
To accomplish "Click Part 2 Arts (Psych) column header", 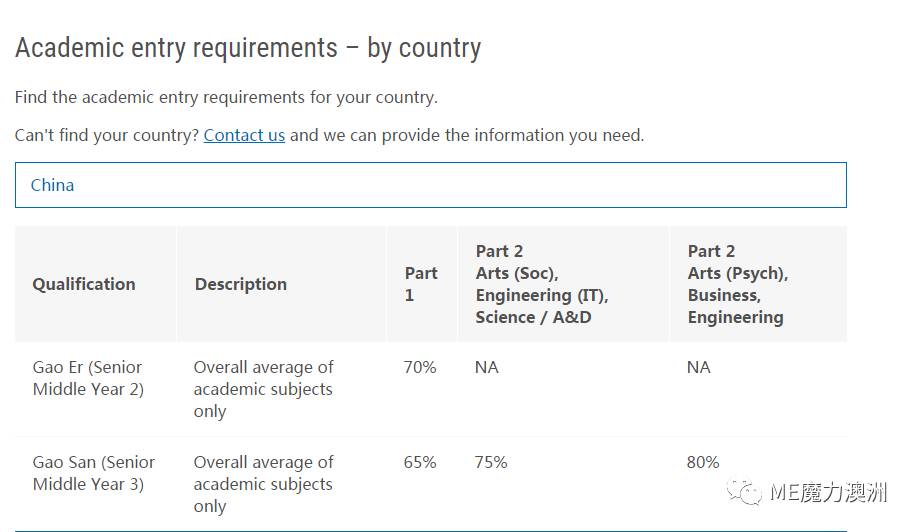I will 737,284.
